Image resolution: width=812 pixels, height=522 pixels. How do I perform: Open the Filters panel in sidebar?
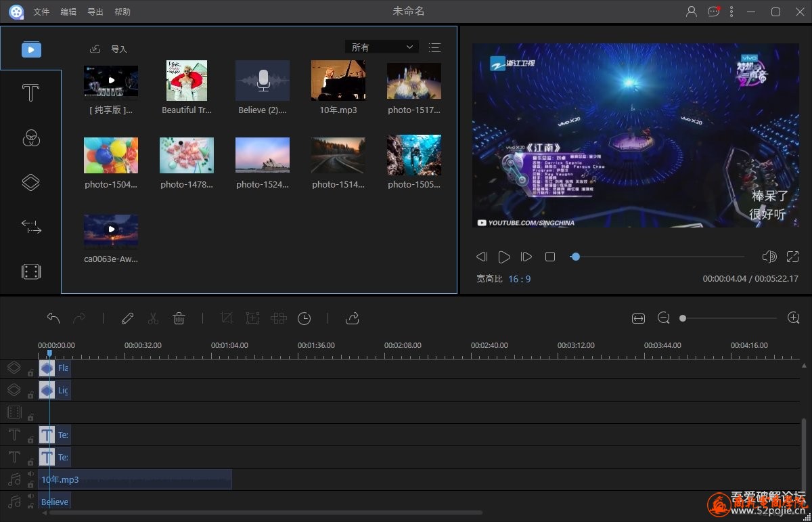30,138
